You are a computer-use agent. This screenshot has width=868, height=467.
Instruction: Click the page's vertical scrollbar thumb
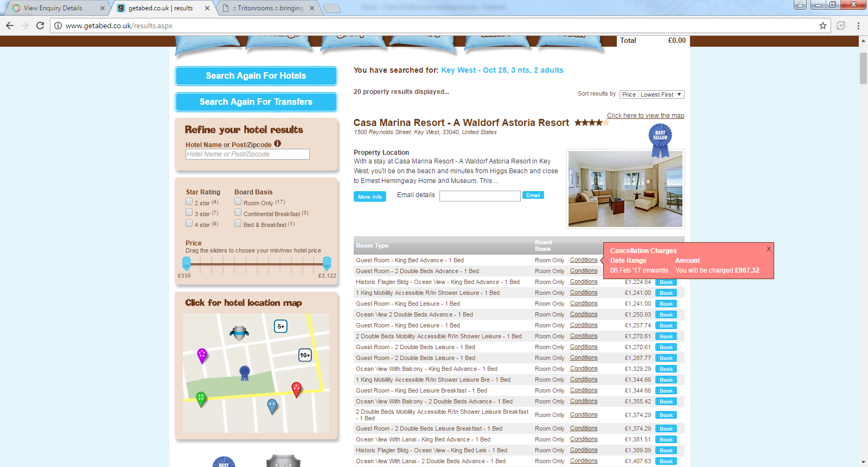863,68
